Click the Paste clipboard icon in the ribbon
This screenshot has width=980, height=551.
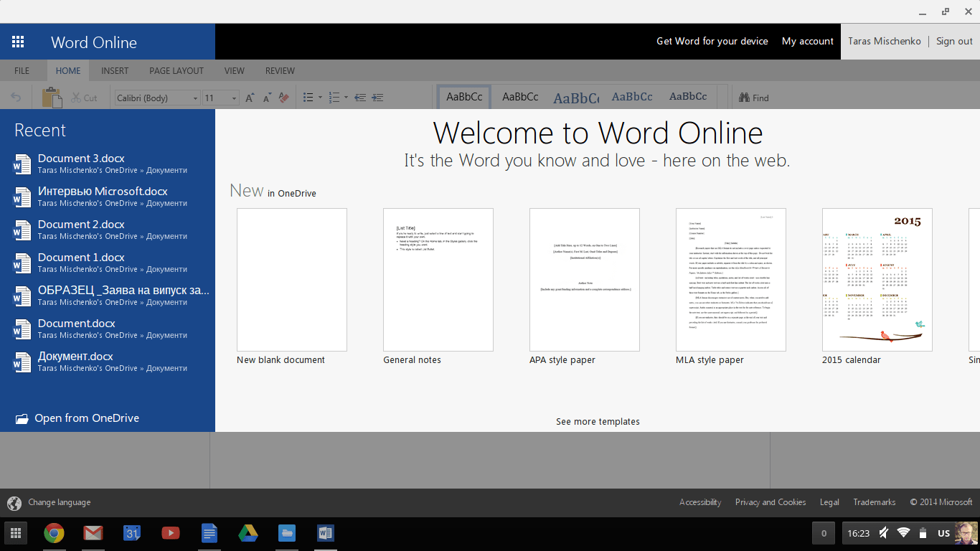point(52,98)
